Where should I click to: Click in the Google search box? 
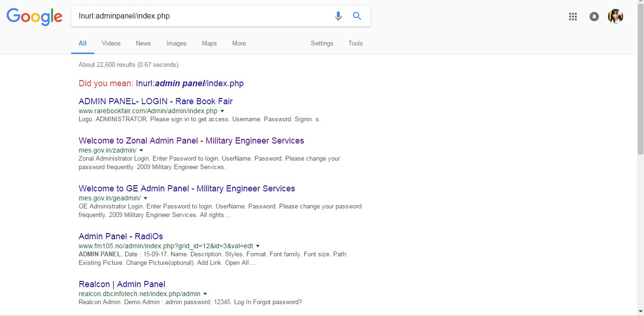coord(204,16)
